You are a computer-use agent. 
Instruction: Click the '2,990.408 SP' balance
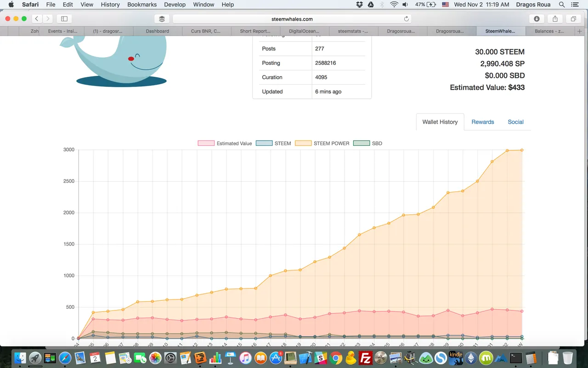(x=503, y=64)
